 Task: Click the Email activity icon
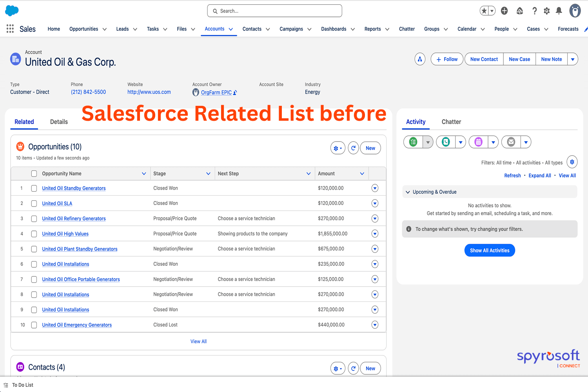point(511,142)
